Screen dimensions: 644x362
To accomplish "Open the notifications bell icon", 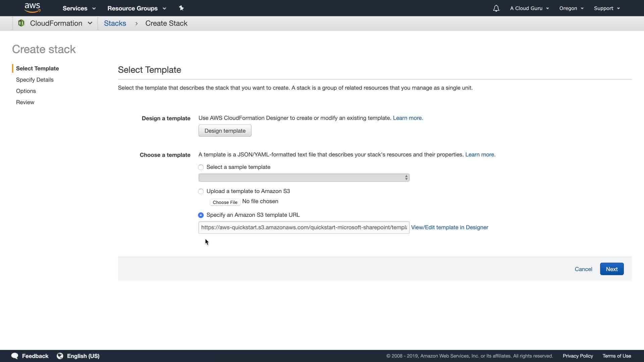I will [496, 8].
